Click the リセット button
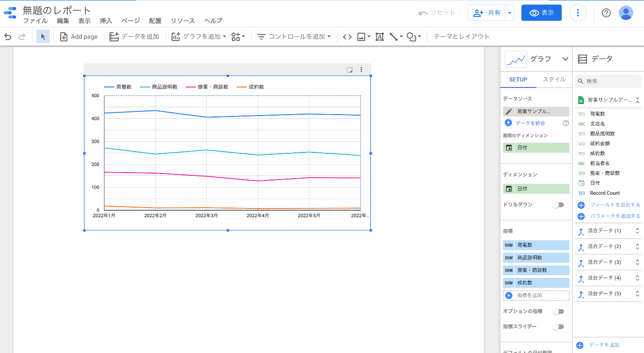The width and height of the screenshot is (644, 353). pyautogui.click(x=437, y=13)
